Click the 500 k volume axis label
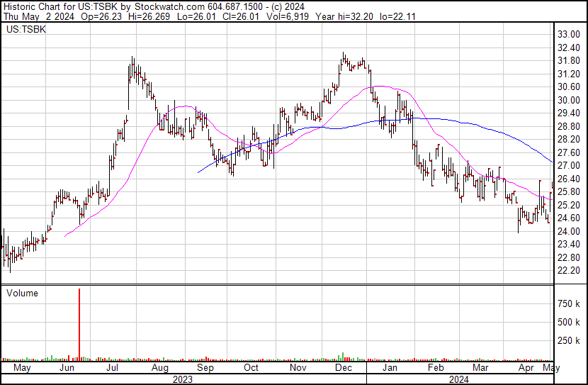 pyautogui.click(x=570, y=322)
